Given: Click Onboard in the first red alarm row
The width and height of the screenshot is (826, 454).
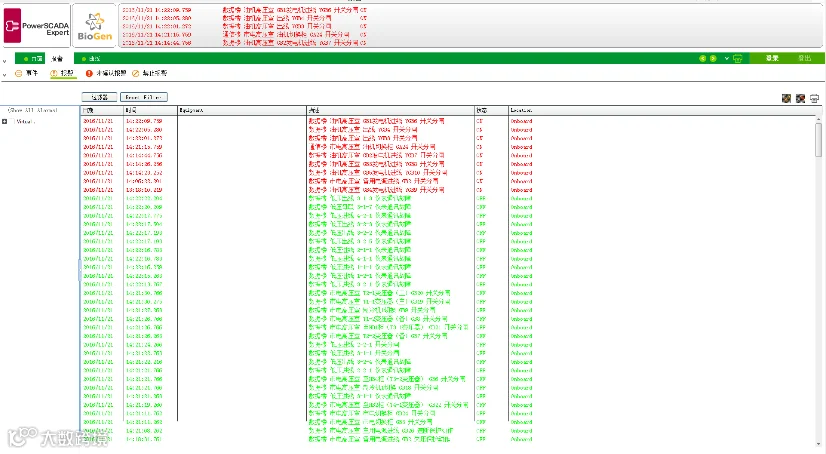Looking at the screenshot, I should point(521,121).
